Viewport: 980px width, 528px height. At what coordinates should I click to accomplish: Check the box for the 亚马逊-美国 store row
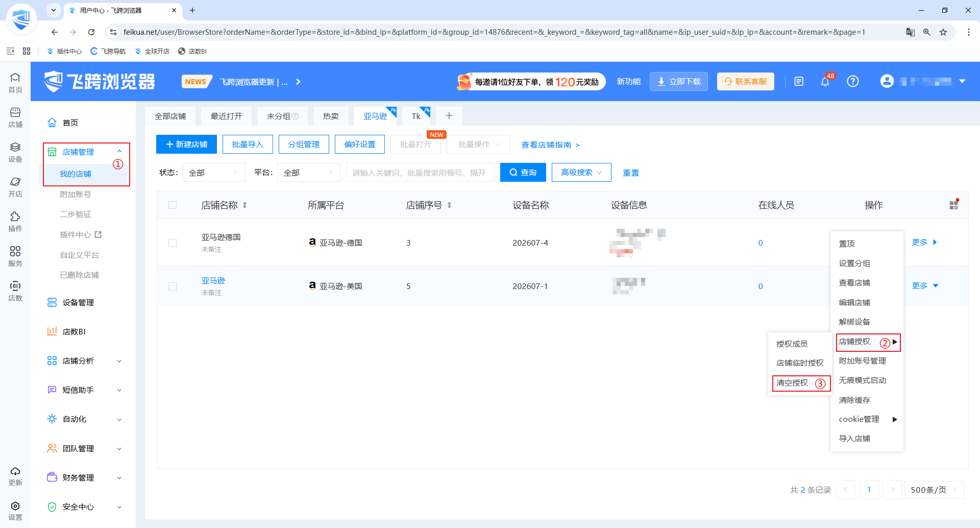[173, 286]
